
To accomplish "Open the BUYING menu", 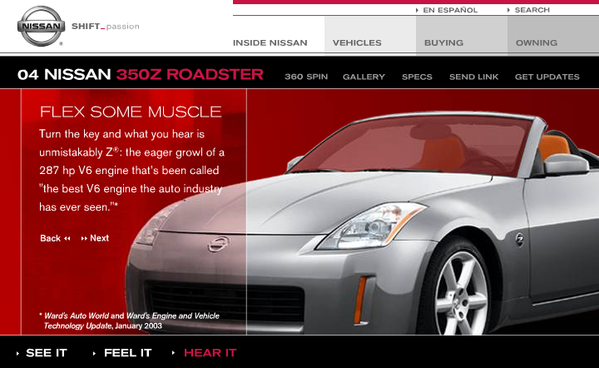I will pyautogui.click(x=444, y=43).
